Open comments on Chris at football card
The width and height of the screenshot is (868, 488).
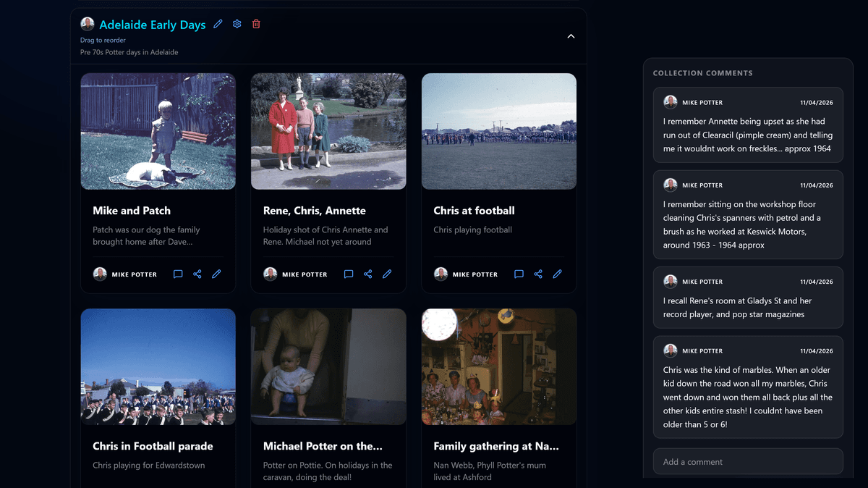(x=519, y=274)
